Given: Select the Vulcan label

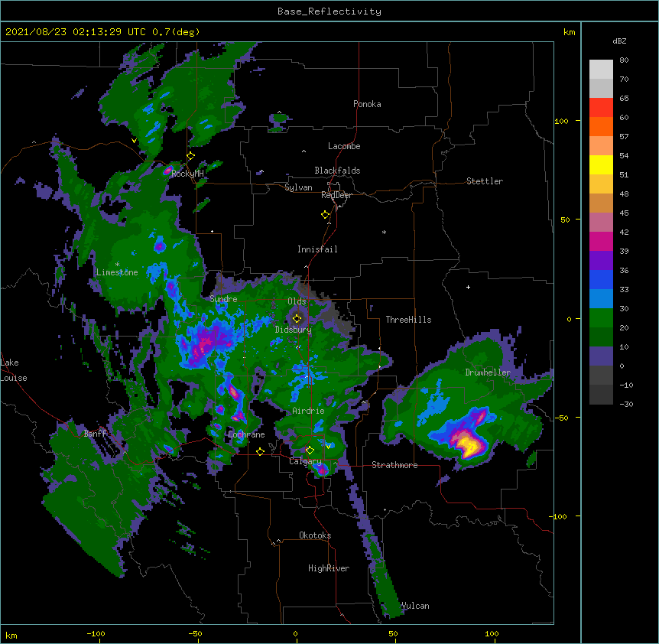Looking at the screenshot, I should [415, 606].
